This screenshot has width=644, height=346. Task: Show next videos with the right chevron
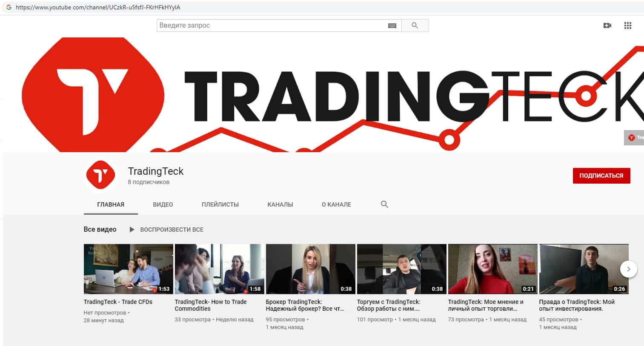point(628,269)
